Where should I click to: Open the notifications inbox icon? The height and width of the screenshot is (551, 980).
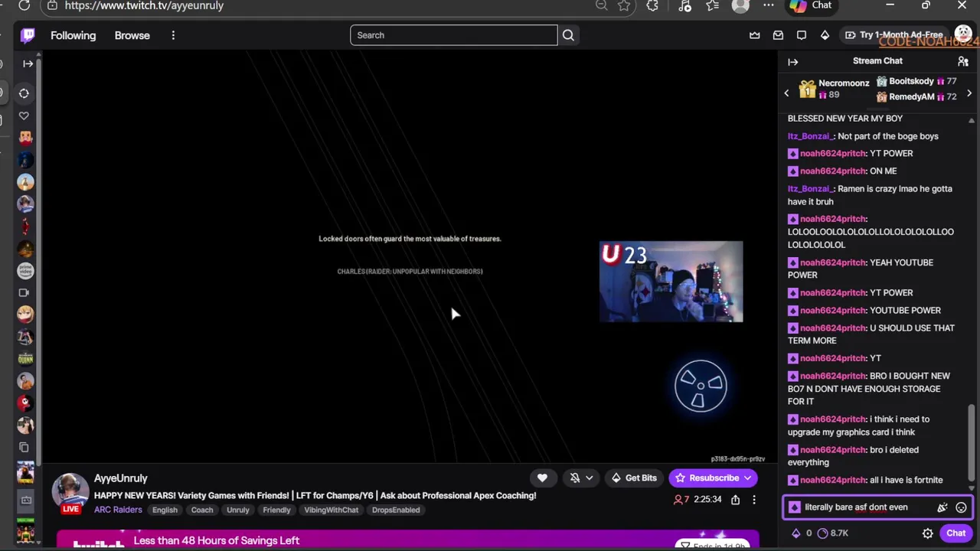pyautogui.click(x=778, y=35)
